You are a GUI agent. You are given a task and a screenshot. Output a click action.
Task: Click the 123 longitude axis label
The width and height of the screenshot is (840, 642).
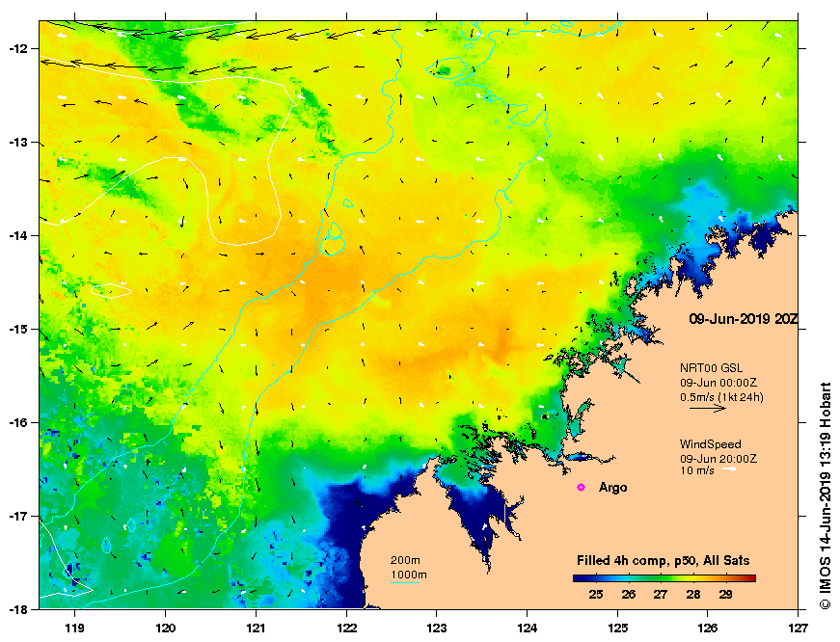[x=437, y=629]
